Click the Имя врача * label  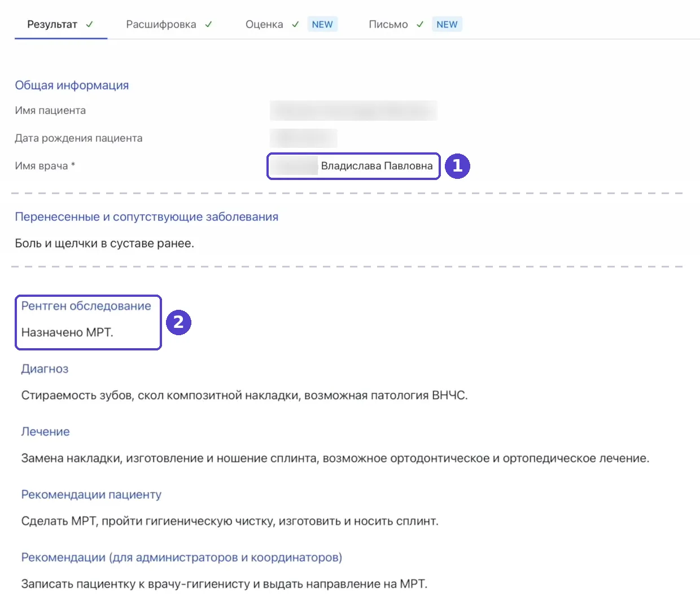tap(45, 166)
